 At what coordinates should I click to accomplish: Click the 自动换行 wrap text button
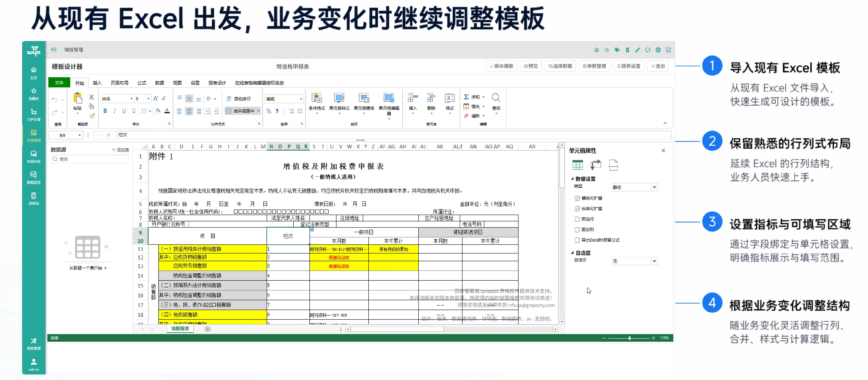[x=239, y=99]
